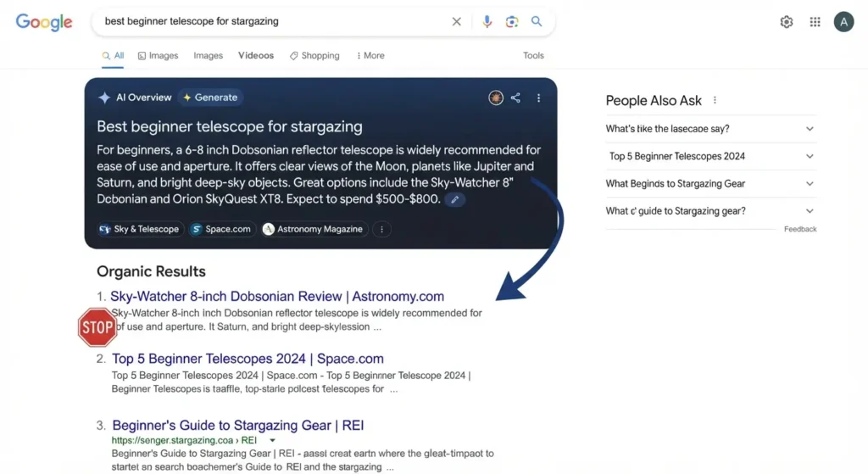Image resolution: width=868 pixels, height=474 pixels.
Task: Click the Google logo
Action: pyautogui.click(x=44, y=22)
